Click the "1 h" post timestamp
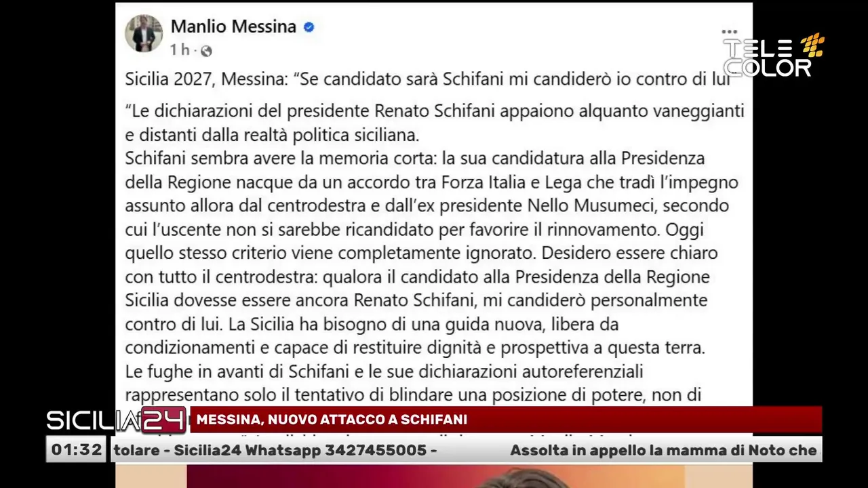The width and height of the screenshot is (868, 488). click(x=180, y=50)
